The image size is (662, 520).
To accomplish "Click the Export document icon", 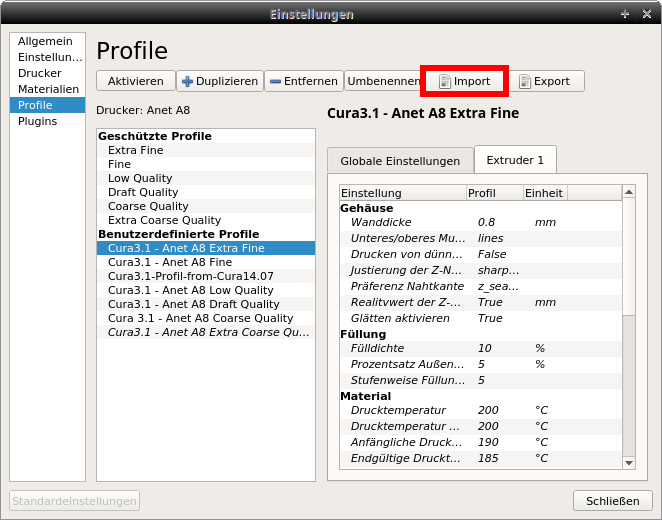I will coord(524,81).
